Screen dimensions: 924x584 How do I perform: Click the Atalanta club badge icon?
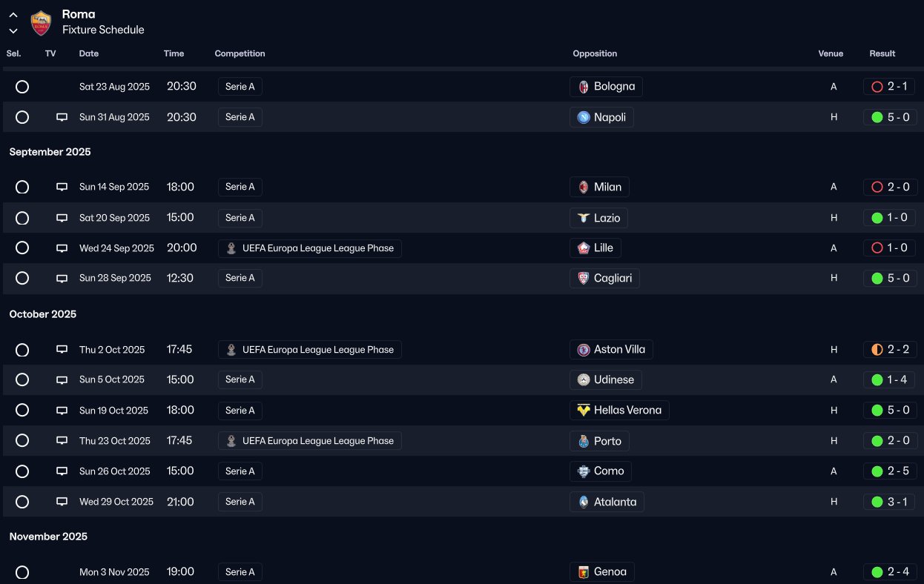click(584, 502)
